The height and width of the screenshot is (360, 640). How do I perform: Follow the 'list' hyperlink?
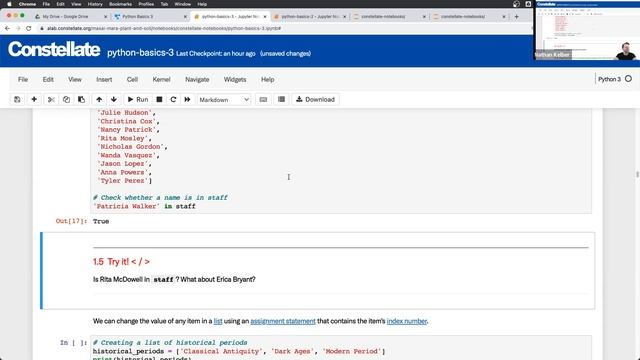coord(218,321)
